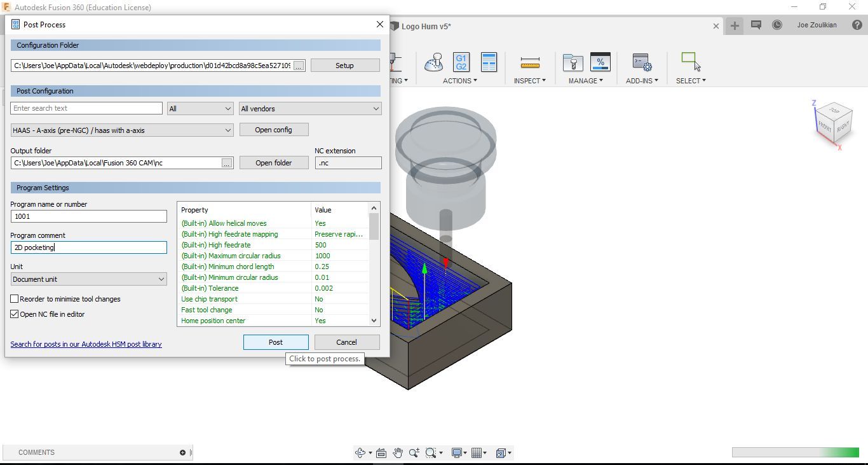Expand the INSPECT toolbar menu
Image resolution: width=868 pixels, height=465 pixels.
[x=529, y=81]
